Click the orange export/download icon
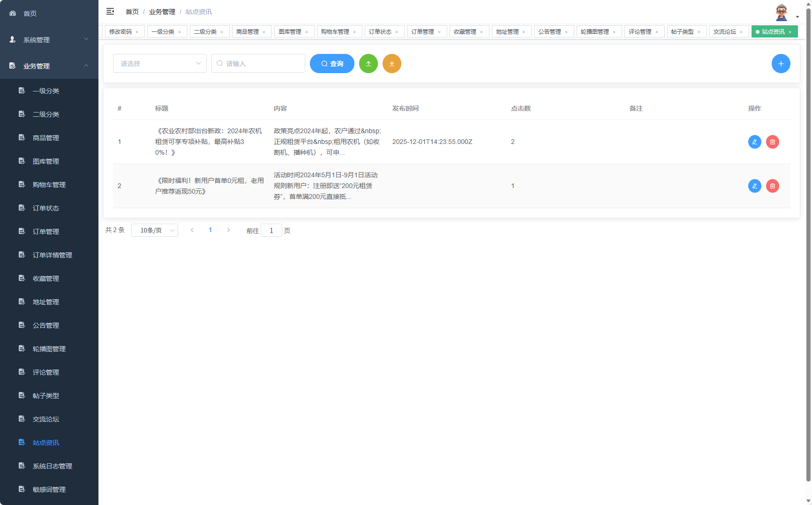Viewport: 812px width, 505px height. click(392, 63)
